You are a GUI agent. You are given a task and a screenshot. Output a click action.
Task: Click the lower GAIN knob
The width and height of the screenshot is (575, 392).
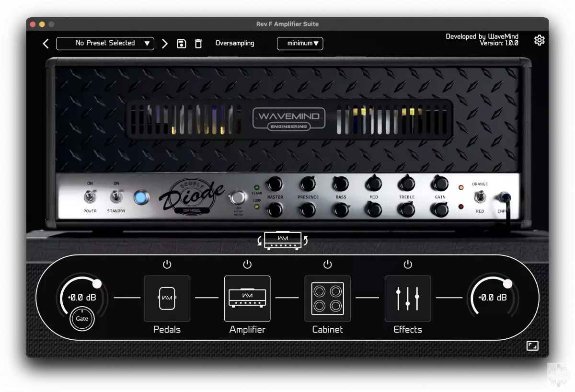pyautogui.click(x=440, y=209)
